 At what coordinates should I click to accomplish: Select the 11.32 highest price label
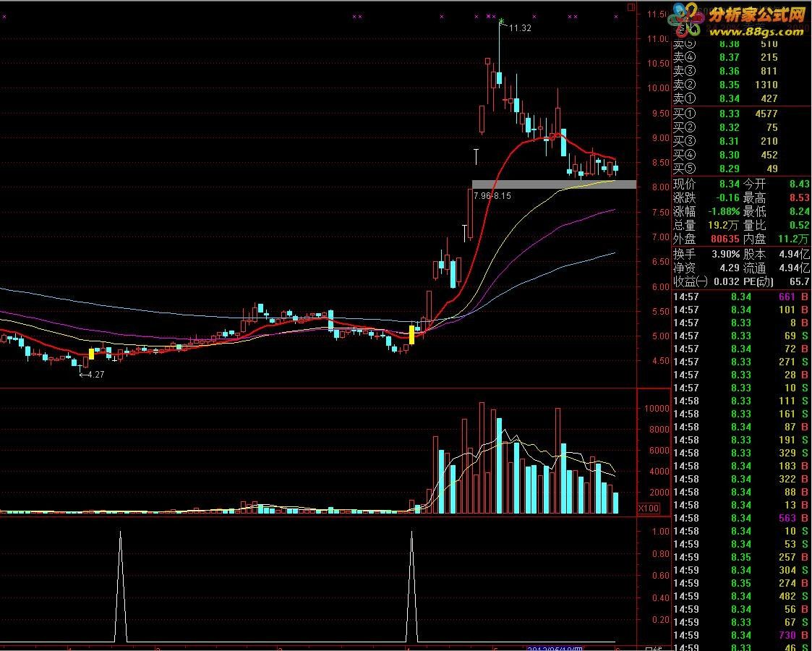pos(520,28)
